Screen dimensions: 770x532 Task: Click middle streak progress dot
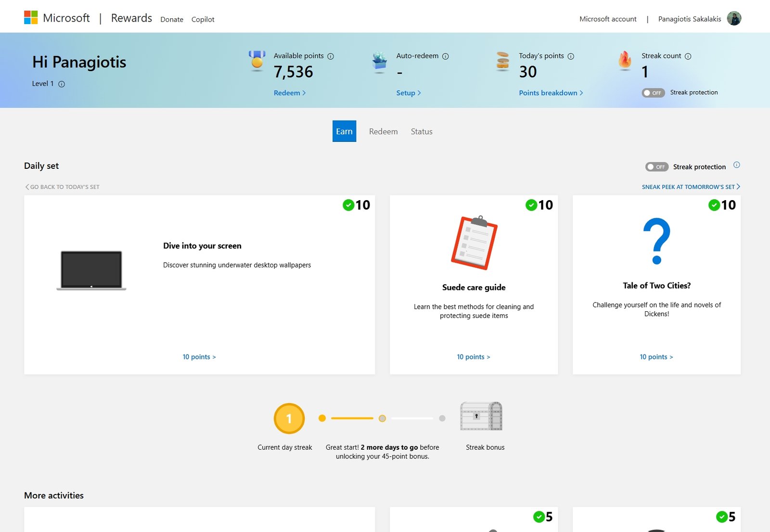point(382,418)
